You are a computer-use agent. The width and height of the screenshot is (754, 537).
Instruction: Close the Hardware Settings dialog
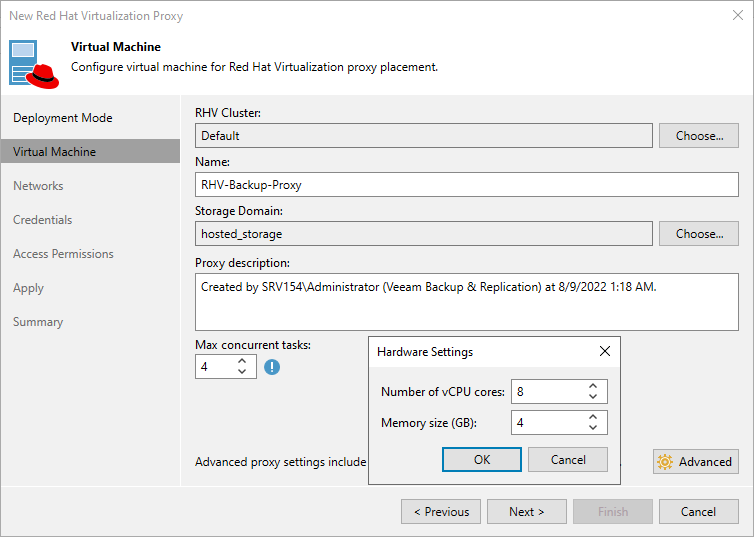click(x=604, y=352)
